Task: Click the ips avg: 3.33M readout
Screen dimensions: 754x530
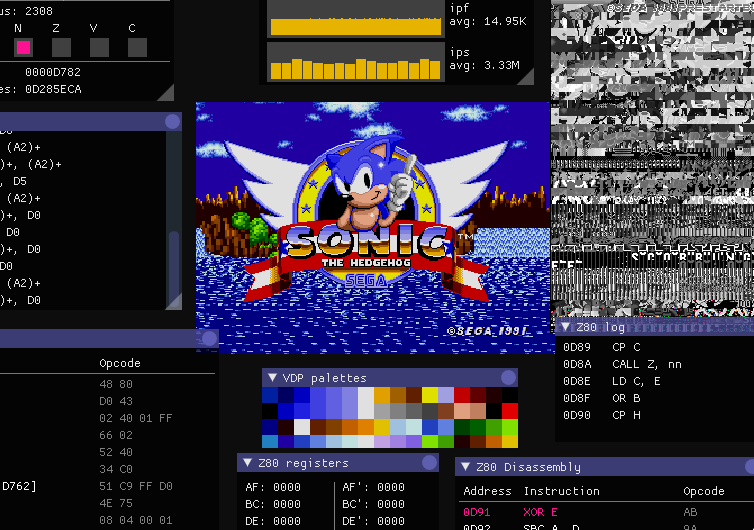Action: coord(485,65)
